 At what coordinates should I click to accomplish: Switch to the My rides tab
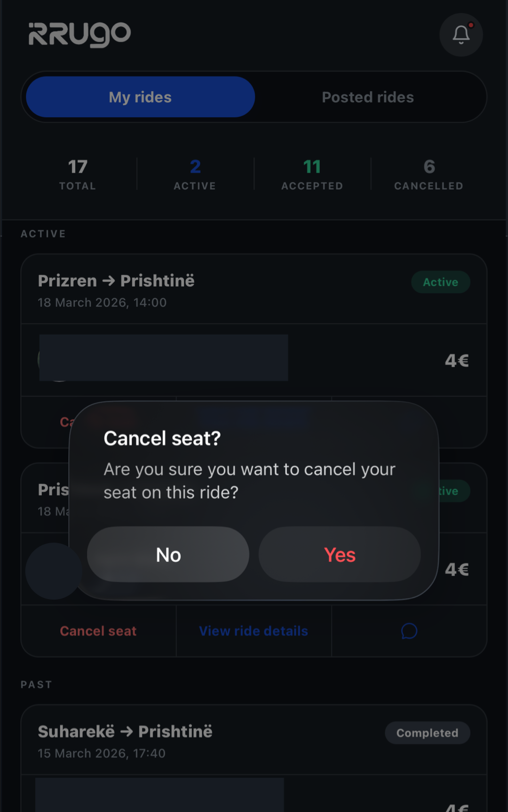tap(140, 97)
